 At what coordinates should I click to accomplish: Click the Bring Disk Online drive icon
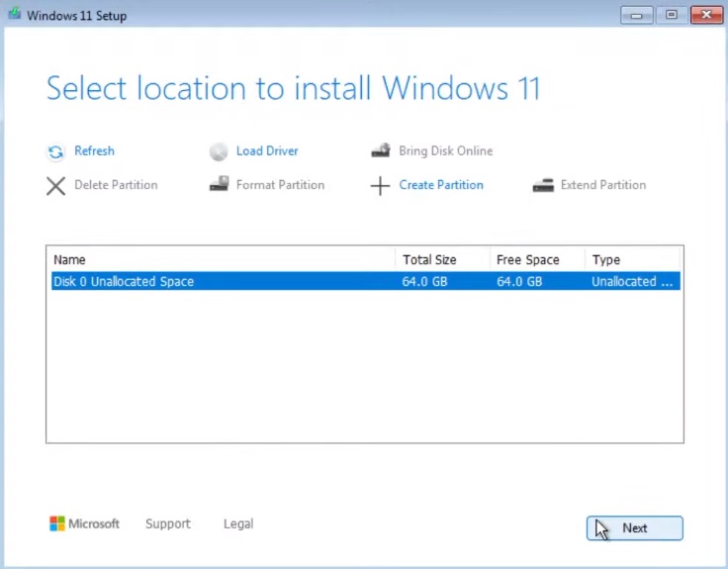[x=381, y=150]
